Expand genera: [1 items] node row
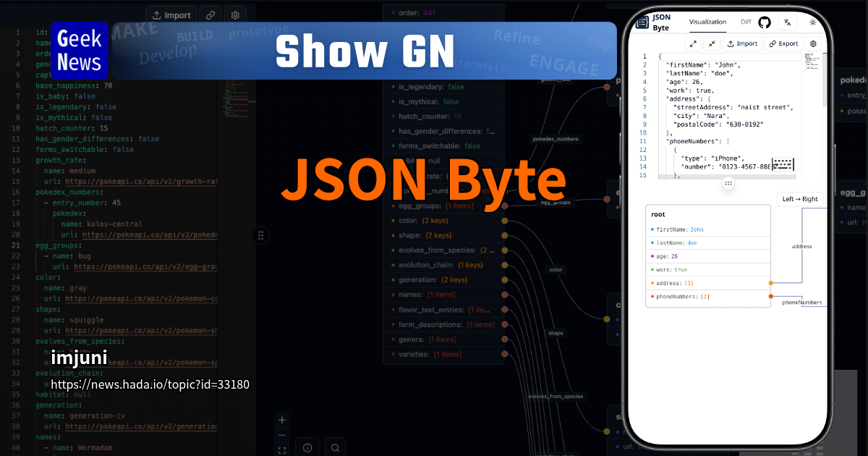 [x=443, y=339]
